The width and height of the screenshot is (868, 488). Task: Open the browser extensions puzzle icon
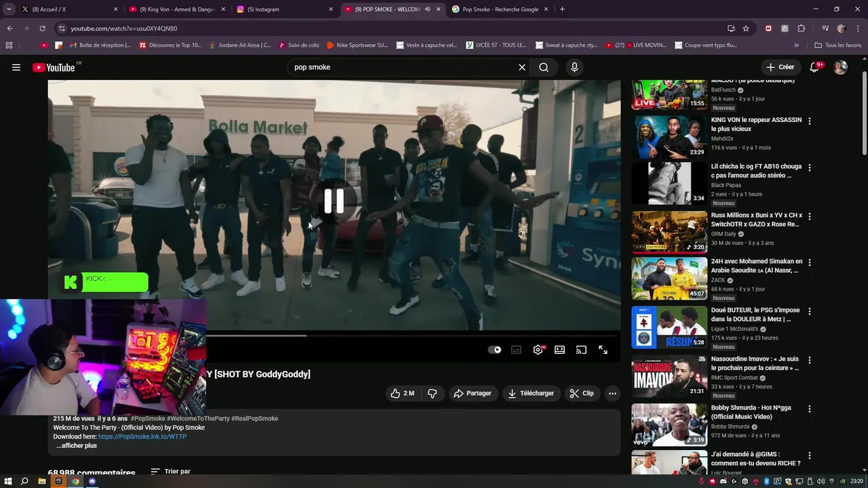[x=802, y=28]
